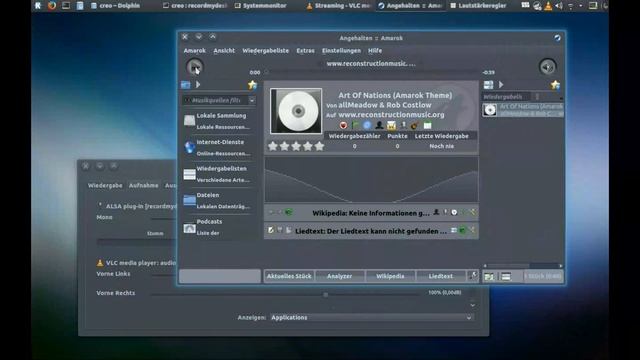Switch to Wiedergabe tab in mixer window
The height and width of the screenshot is (360, 640).
coord(105,185)
